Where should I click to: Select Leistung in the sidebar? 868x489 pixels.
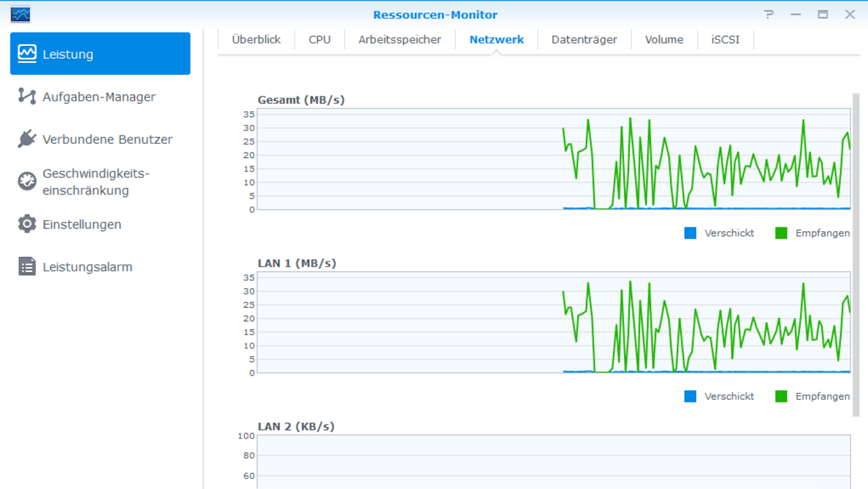tap(100, 54)
